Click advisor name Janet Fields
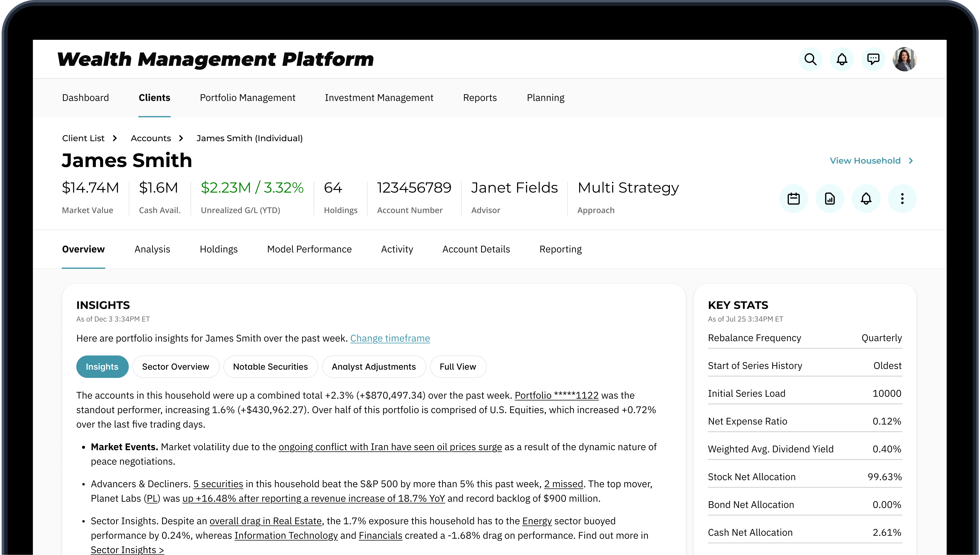This screenshot has width=980, height=555. 514,187
